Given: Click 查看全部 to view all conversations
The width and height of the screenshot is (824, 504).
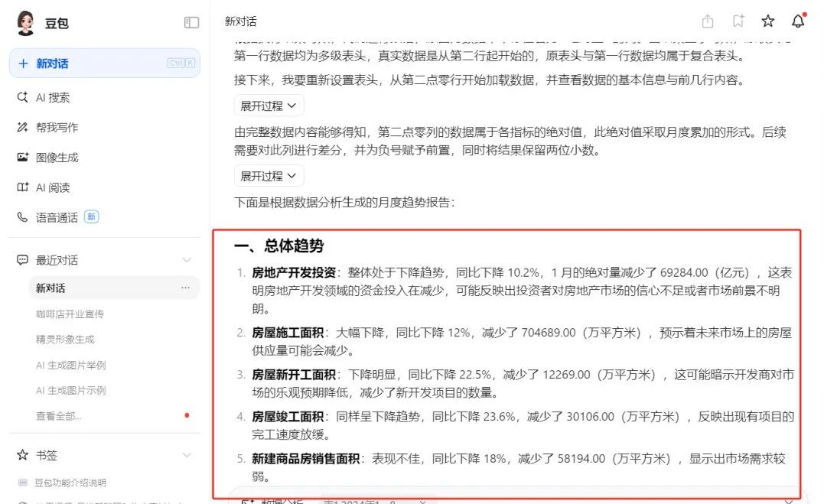Looking at the screenshot, I should [58, 416].
